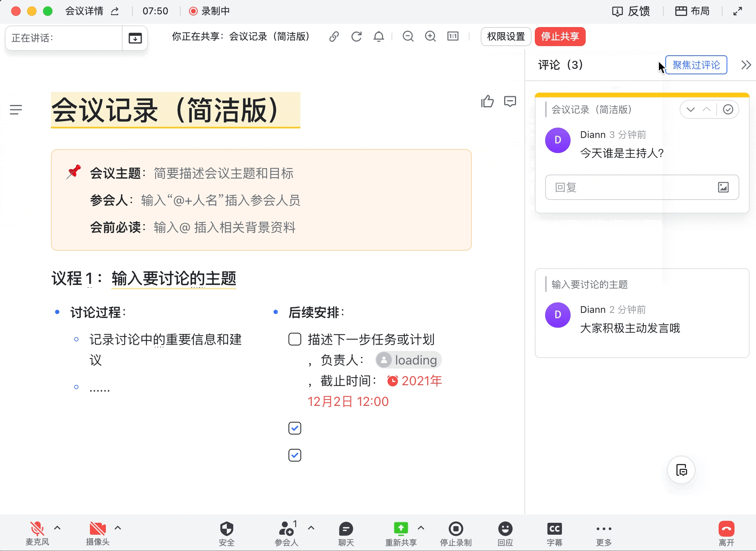Screen dimensions: 756x551
Task: Click the 录制中 recording indicator
Action: (x=209, y=11)
